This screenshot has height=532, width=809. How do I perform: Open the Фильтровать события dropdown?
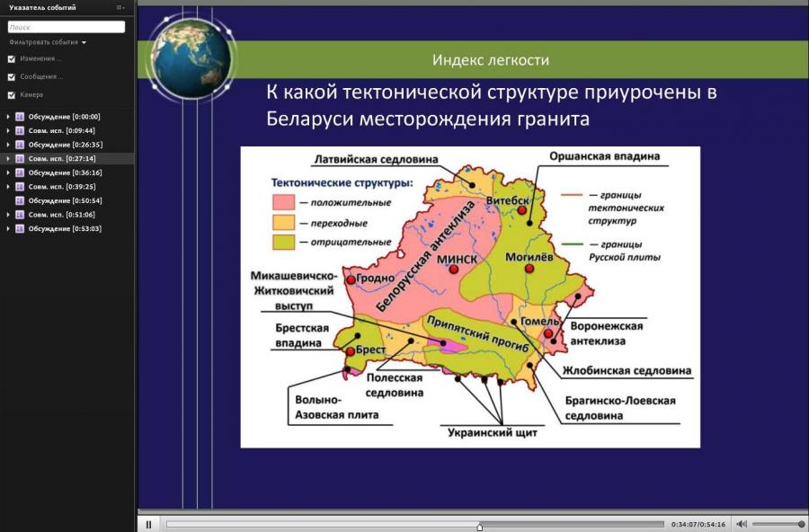pyautogui.click(x=48, y=42)
